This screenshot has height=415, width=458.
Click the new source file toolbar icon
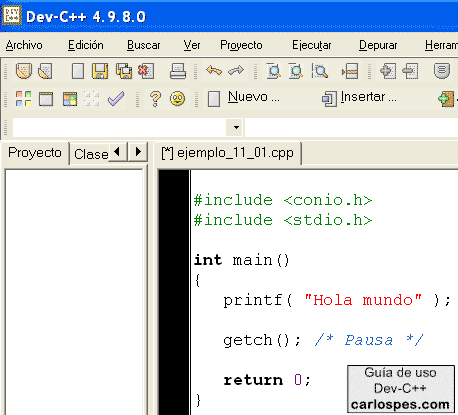tap(78, 71)
